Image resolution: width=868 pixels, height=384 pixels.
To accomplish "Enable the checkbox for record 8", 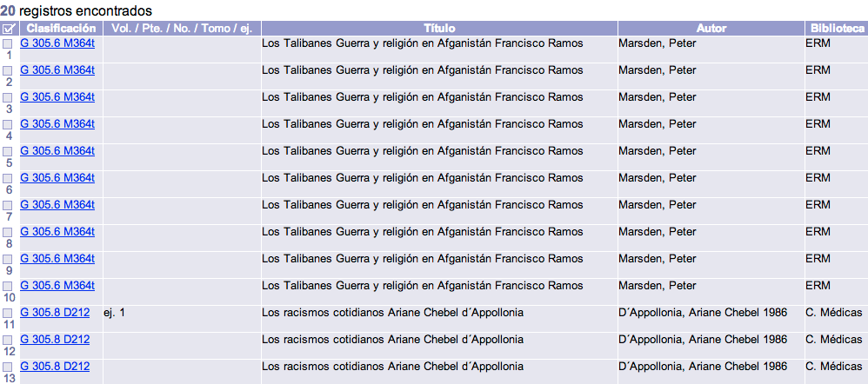I will pyautogui.click(x=7, y=233).
